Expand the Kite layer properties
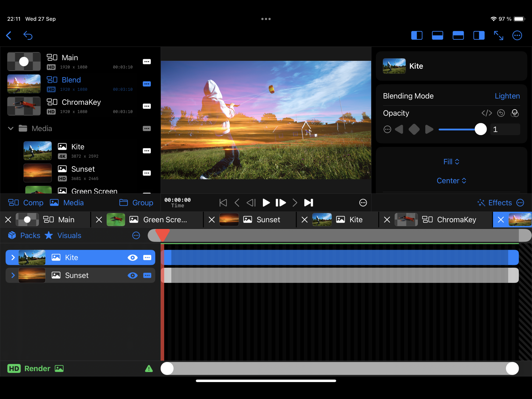 (13, 258)
